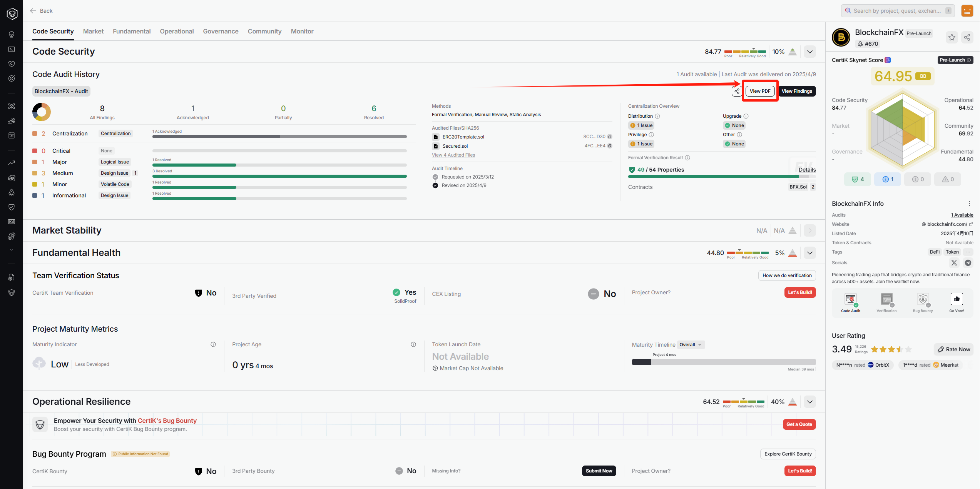The height and width of the screenshot is (489, 980).
Task: Open the heartbeat monitor sidebar icon
Action: click(x=12, y=64)
